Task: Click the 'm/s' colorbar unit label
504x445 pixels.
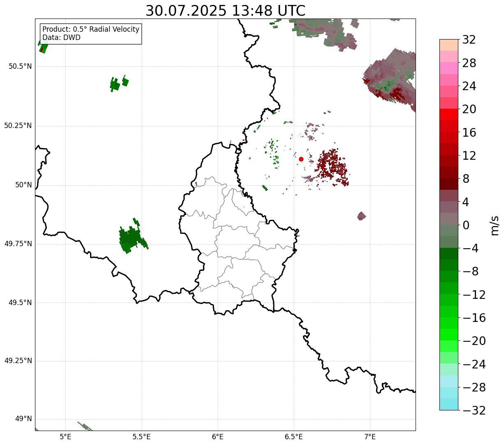Action: (495, 225)
